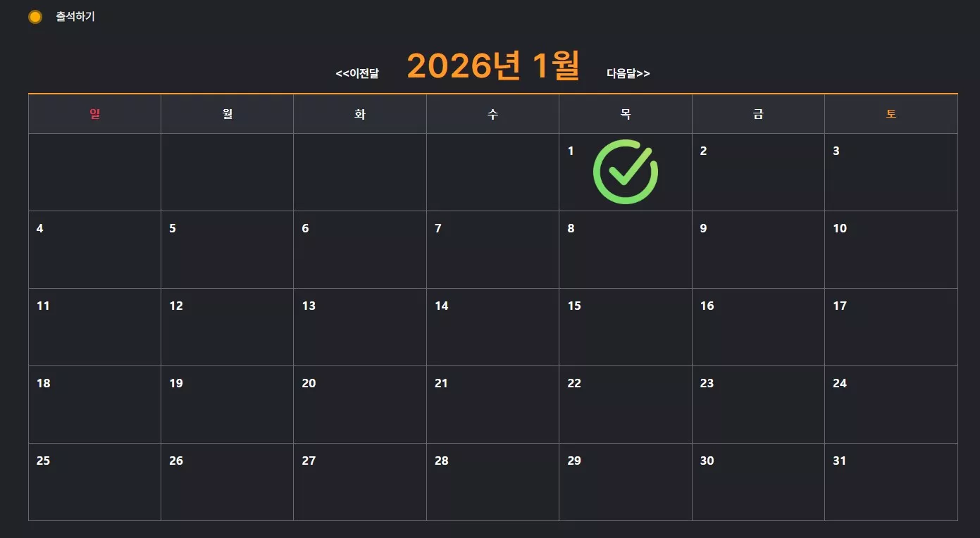Click the 2026년 1월 month title
This screenshot has width=980, height=538.
point(493,66)
